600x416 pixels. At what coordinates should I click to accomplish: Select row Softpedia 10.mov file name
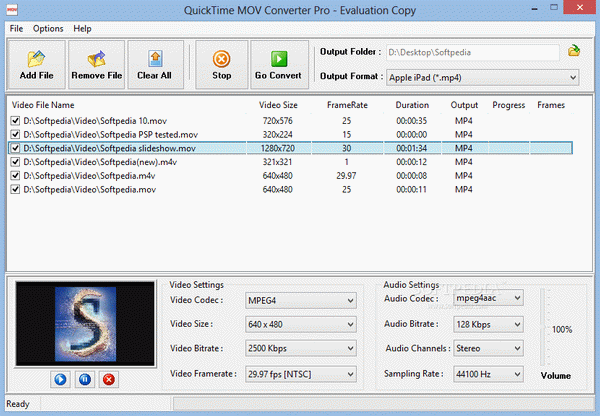[95, 121]
